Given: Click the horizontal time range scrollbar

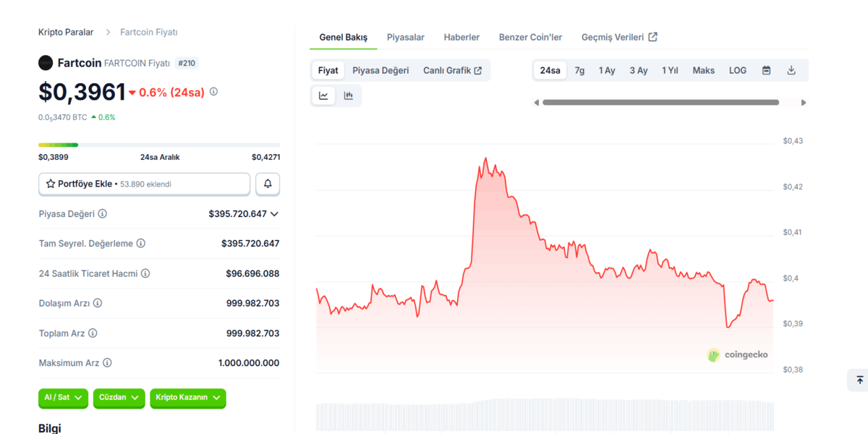Looking at the screenshot, I should point(660,103).
